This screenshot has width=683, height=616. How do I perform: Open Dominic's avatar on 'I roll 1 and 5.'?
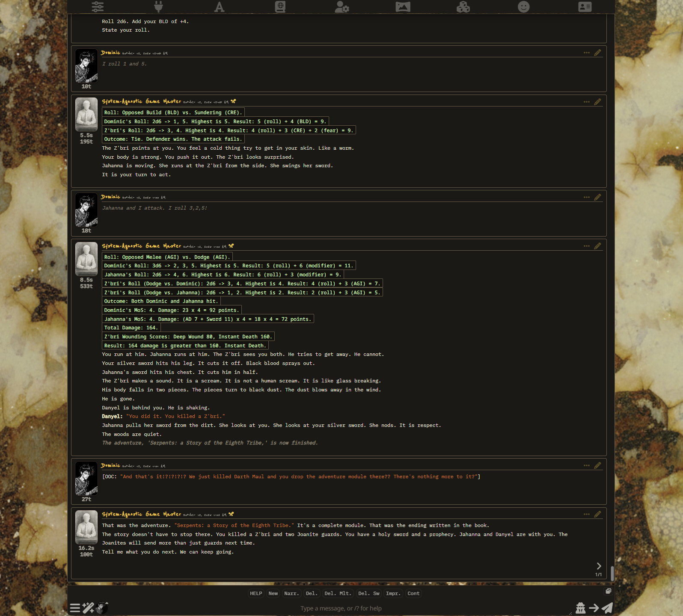tap(86, 65)
